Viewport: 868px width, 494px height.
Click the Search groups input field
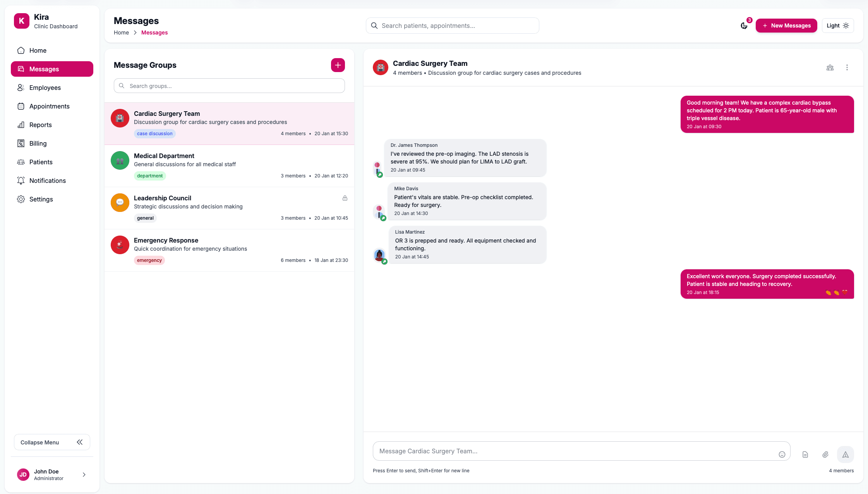(x=229, y=86)
